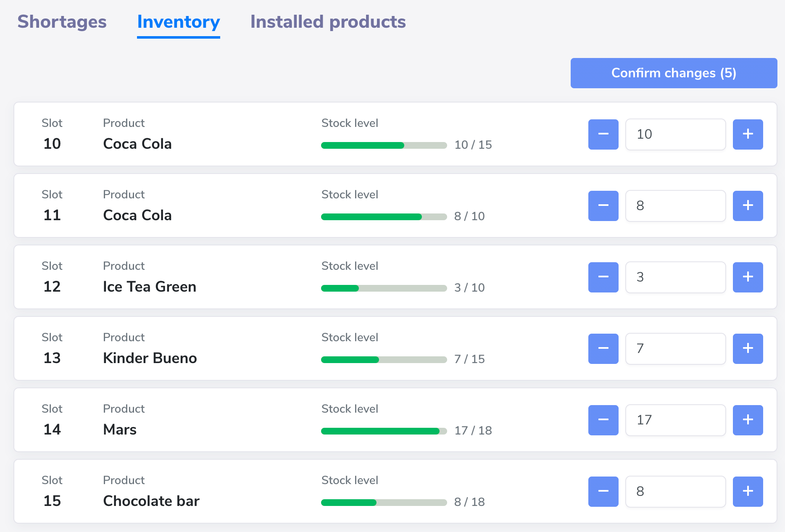The width and height of the screenshot is (785, 532).
Task: Click slot number 12
Action: click(52, 287)
